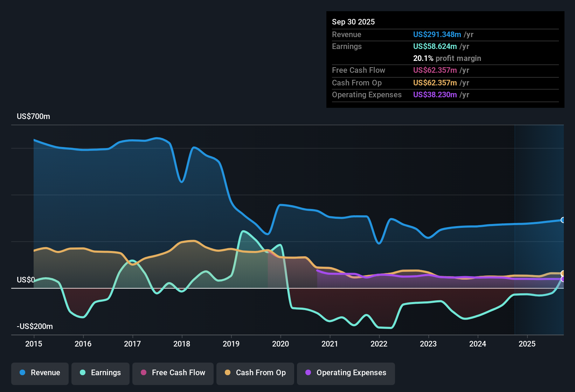The width and height of the screenshot is (575, 392).
Task: Hide the Cash From Op series
Action: [x=255, y=373]
